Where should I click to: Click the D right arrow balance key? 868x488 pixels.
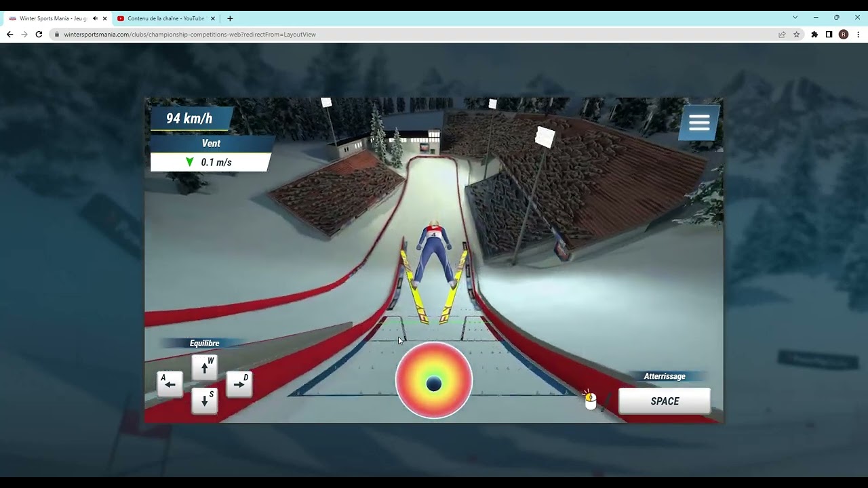[239, 384]
